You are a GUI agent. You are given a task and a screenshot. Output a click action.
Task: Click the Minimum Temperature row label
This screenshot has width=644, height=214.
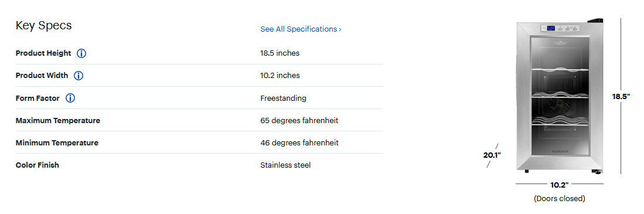(57, 143)
